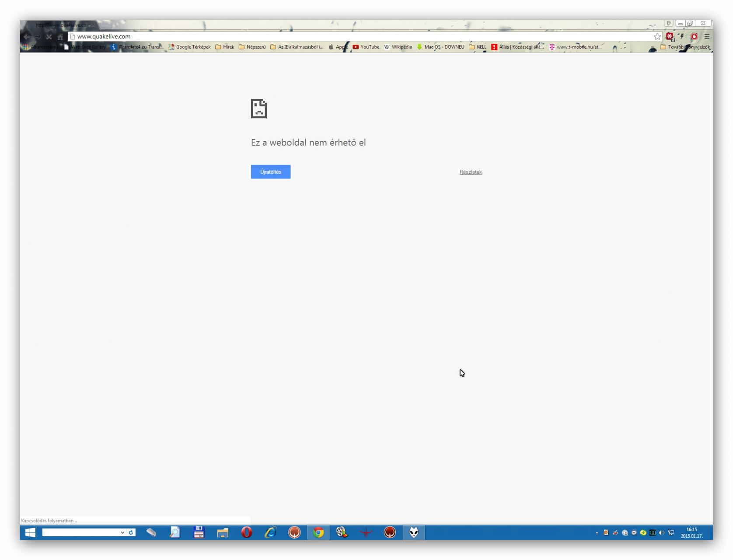Open the Részletek details link
This screenshot has width=733, height=560.
coord(470,172)
